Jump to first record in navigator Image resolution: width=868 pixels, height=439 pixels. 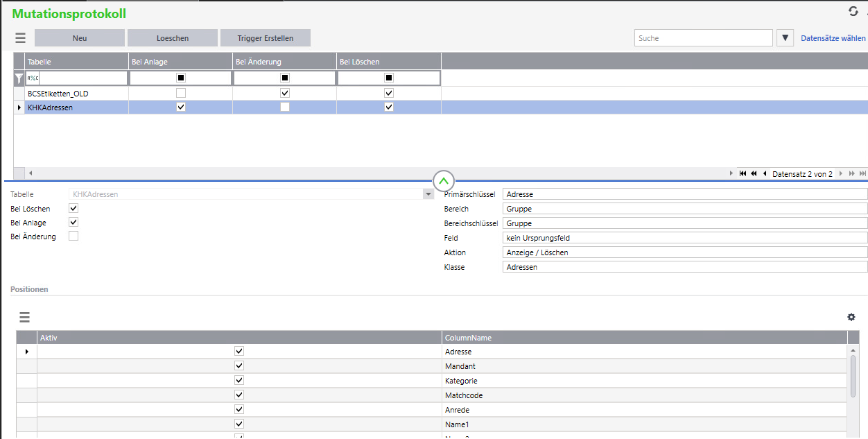[743, 174]
